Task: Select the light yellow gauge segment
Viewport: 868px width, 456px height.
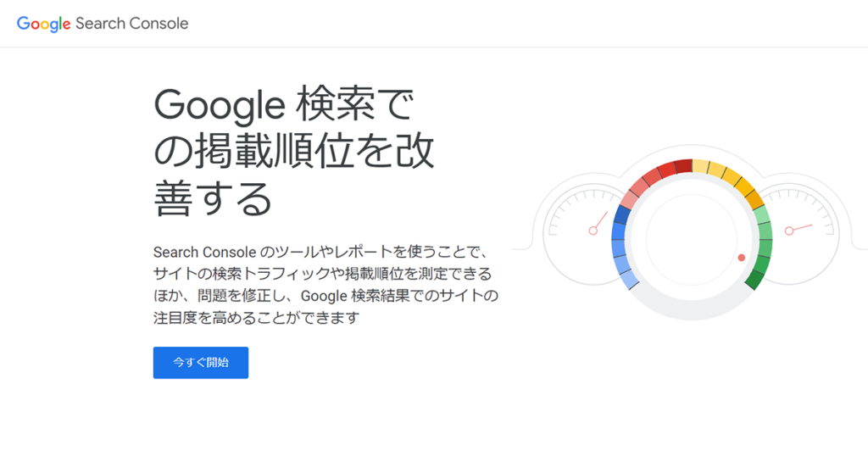Action: click(710, 169)
